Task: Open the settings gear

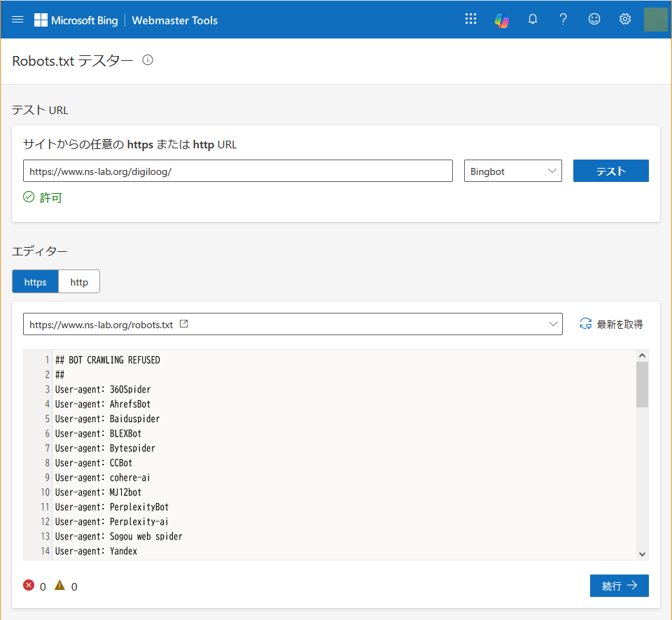Action: 625,20
